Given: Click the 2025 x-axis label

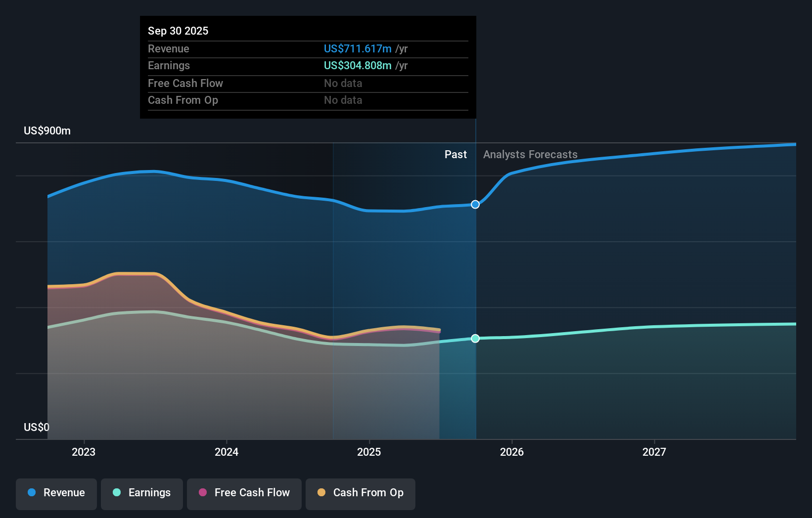Looking at the screenshot, I should [369, 452].
